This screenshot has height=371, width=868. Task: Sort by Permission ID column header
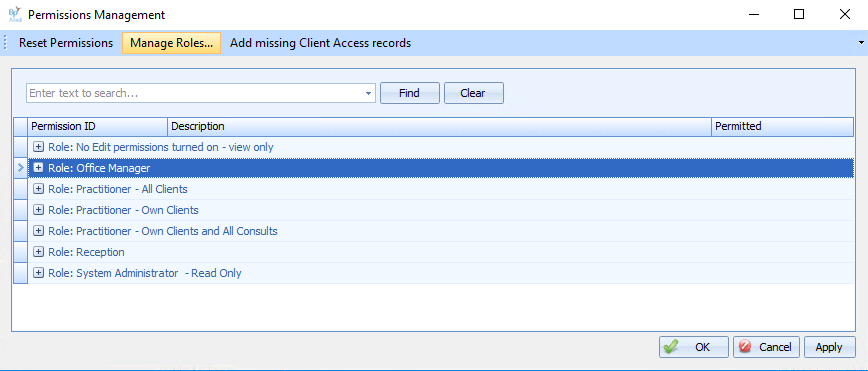click(97, 126)
